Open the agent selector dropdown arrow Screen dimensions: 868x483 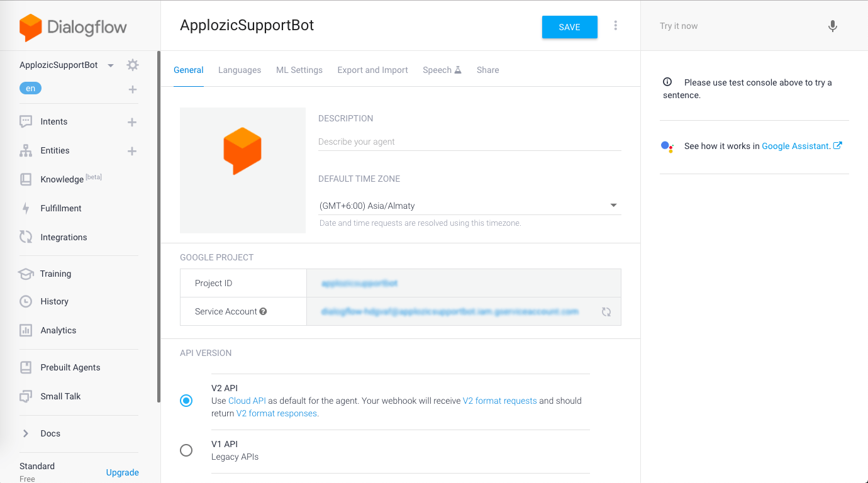point(111,65)
